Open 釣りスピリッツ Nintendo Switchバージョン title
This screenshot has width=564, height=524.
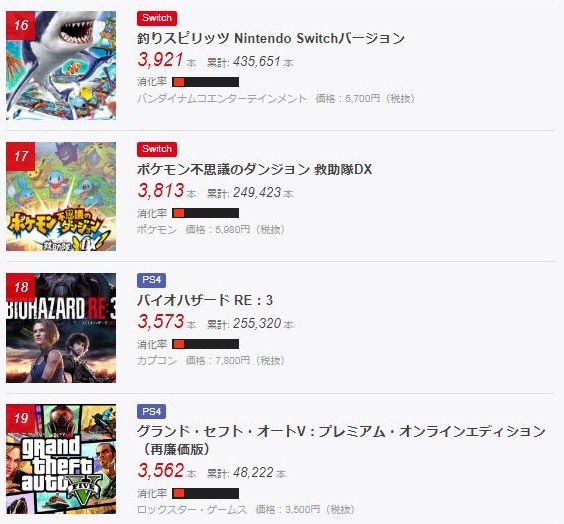pos(271,38)
